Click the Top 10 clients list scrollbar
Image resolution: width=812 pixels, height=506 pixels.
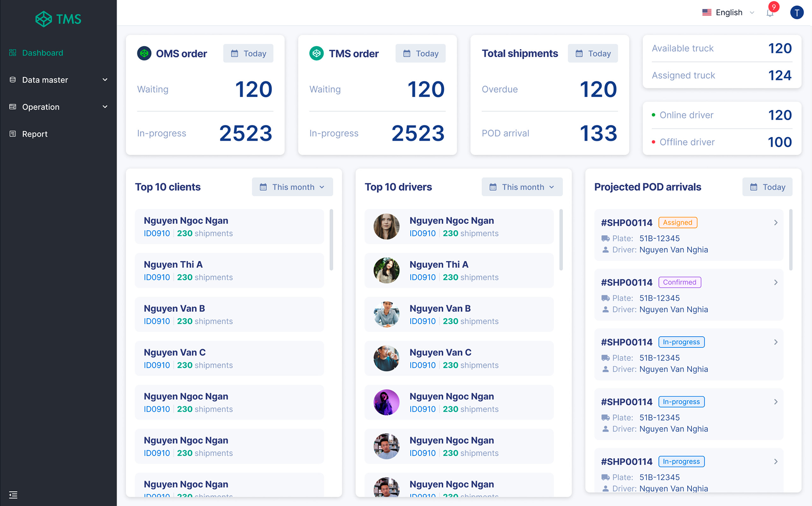click(x=331, y=239)
